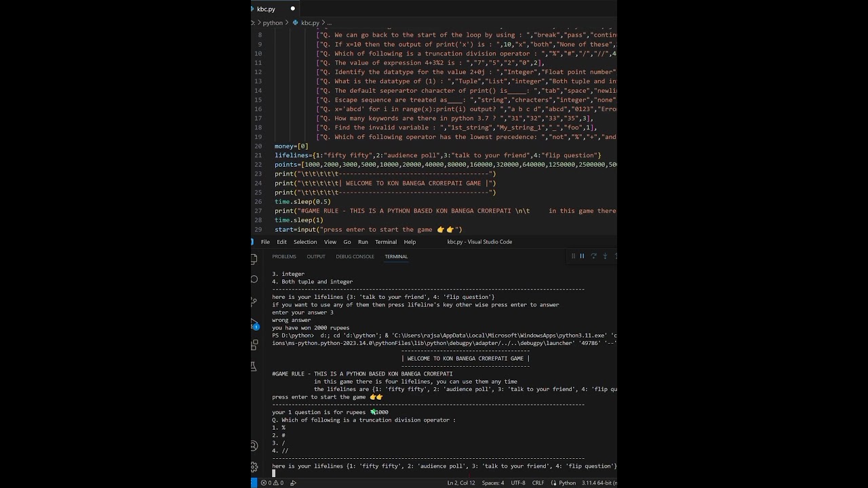Screen dimensions: 868x488
Task: Click terminal line 'press enter to start the game'
Action: pos(328,397)
